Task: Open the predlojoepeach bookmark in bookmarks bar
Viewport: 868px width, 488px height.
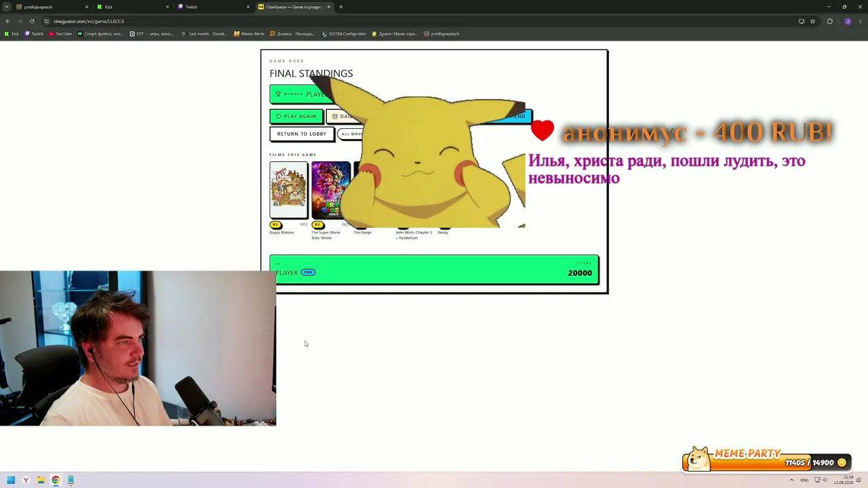Action: 441,34
